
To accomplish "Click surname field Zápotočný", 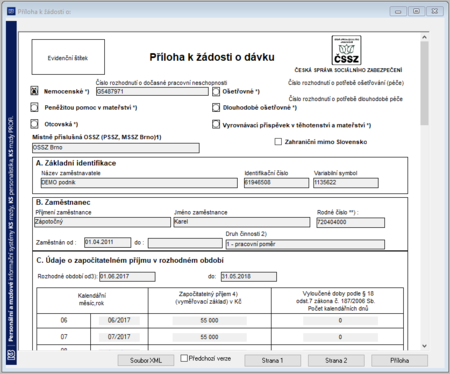I will pos(102,222).
